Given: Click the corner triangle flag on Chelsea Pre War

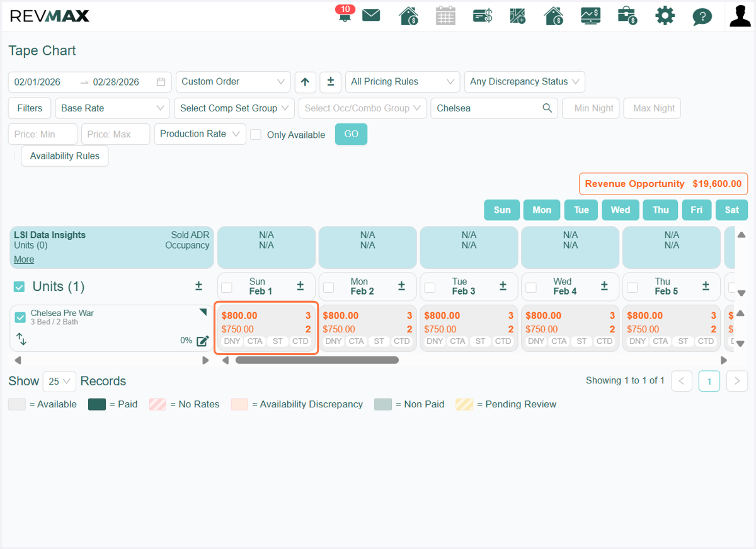Looking at the screenshot, I should coord(202,312).
